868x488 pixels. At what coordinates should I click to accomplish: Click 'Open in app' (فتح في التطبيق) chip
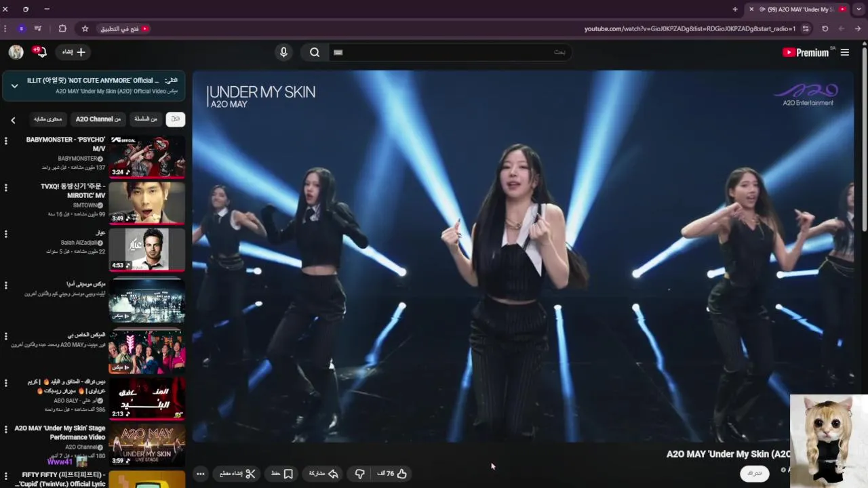coord(125,28)
